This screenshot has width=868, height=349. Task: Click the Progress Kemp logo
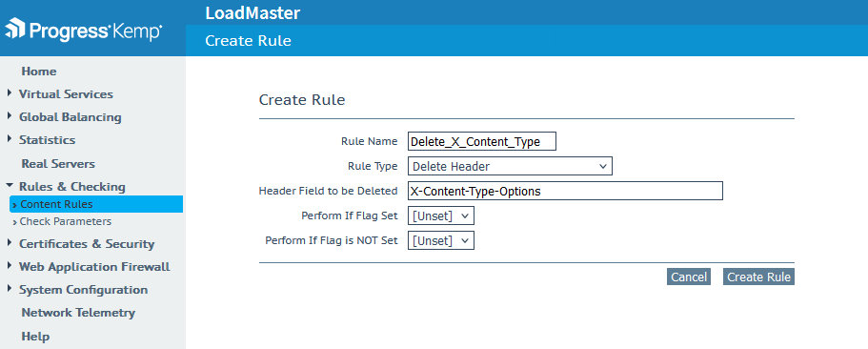[84, 31]
